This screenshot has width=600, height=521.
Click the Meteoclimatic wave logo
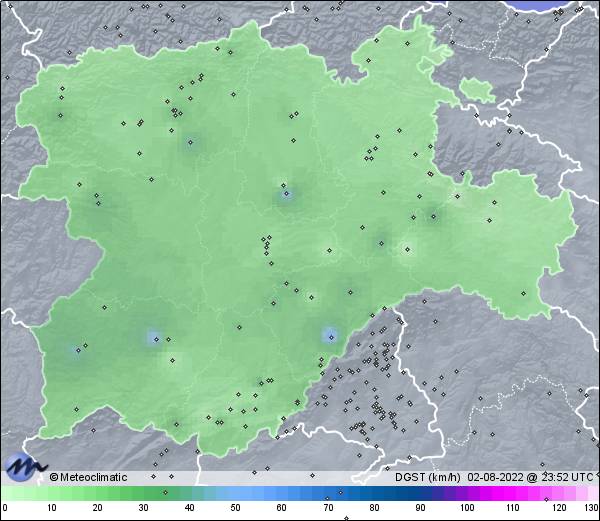pyautogui.click(x=26, y=467)
